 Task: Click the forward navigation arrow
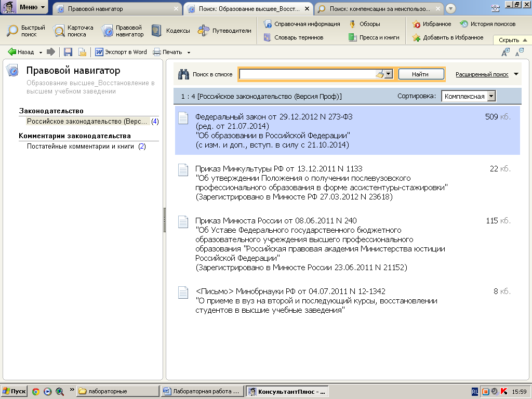click(51, 52)
